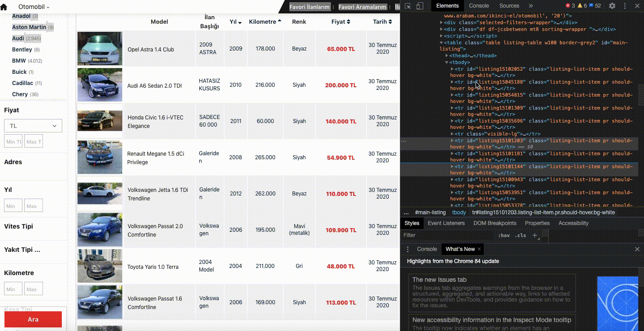Sort by Tarih column header

pos(382,21)
